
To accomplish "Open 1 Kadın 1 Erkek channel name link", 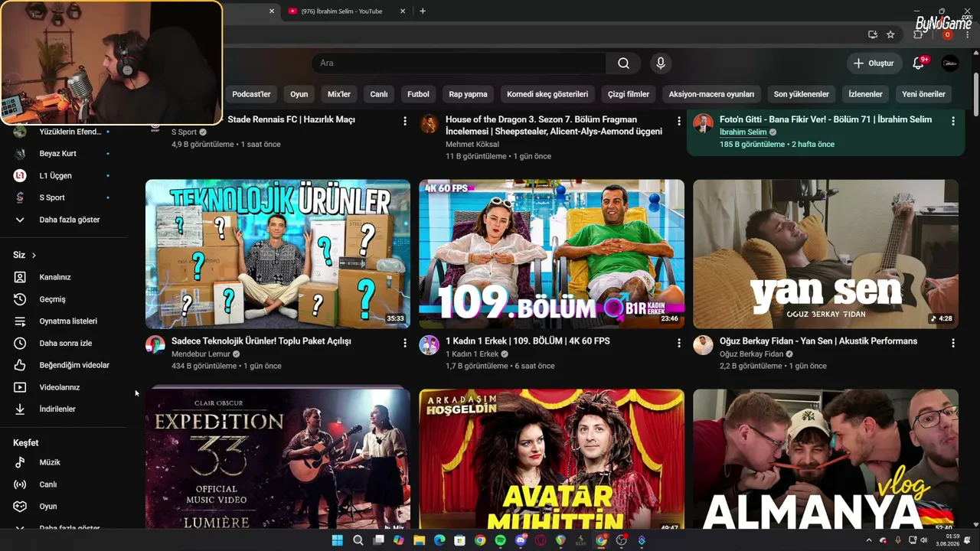I will 472,354.
